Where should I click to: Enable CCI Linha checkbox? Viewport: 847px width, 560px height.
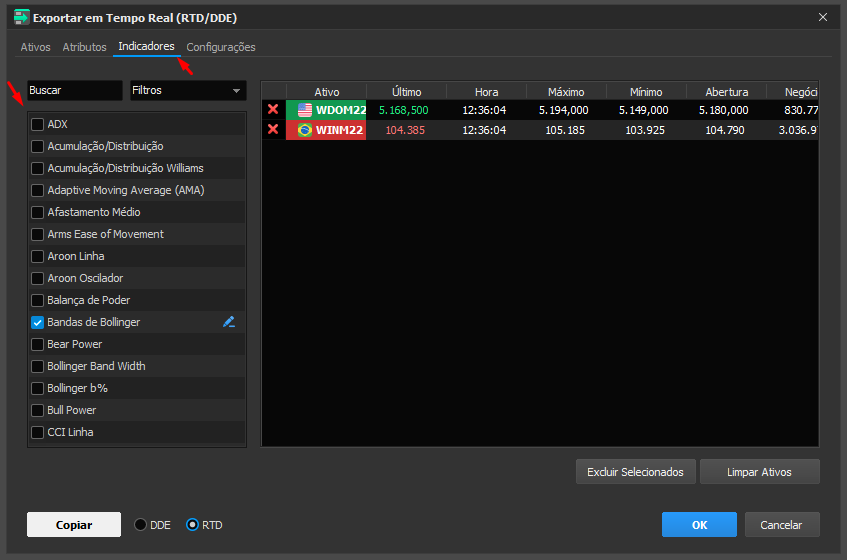coord(37,433)
